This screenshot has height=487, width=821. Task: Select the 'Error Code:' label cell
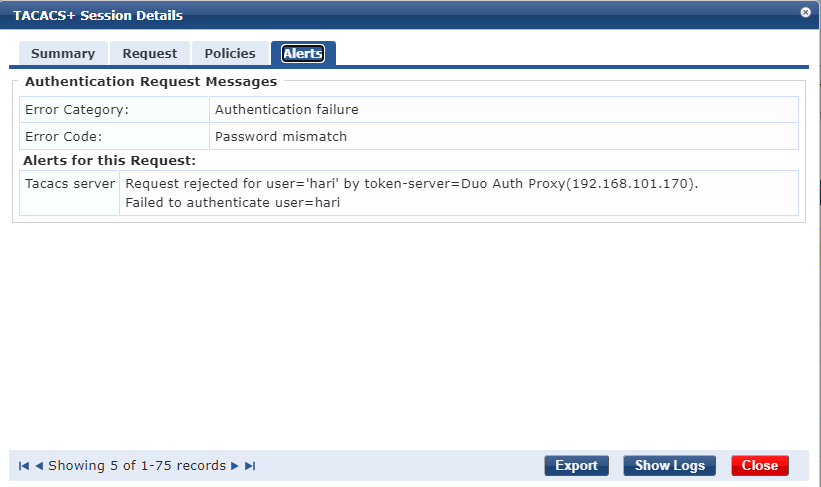click(63, 136)
